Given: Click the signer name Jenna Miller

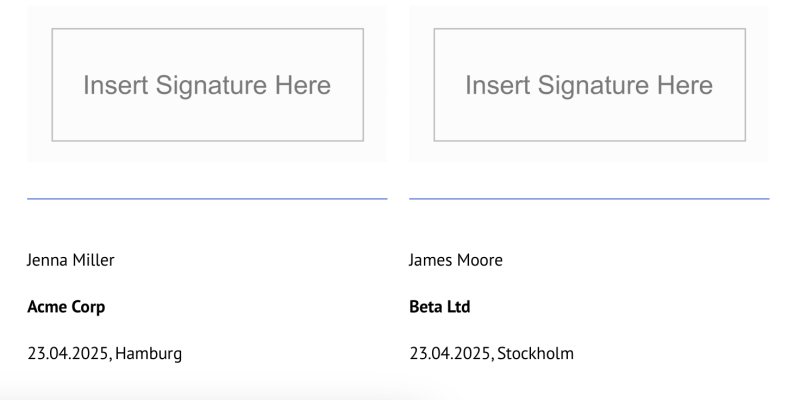Looking at the screenshot, I should coord(71,260).
